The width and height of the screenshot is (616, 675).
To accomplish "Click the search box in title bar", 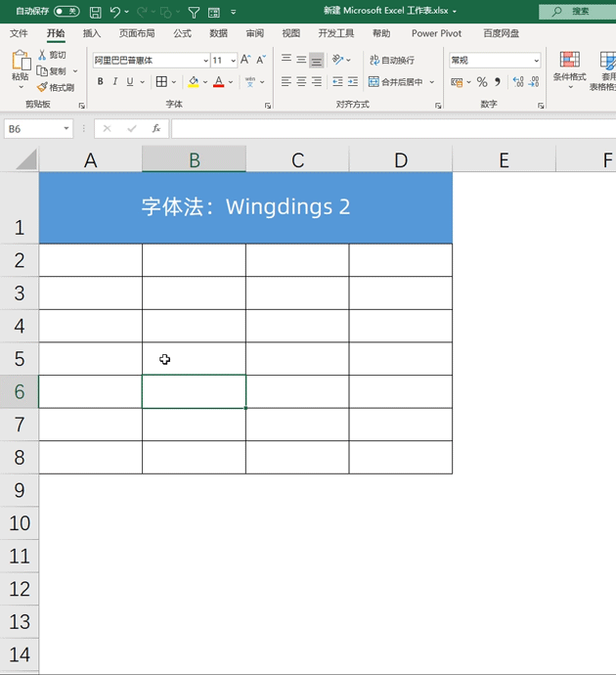I will (x=577, y=12).
